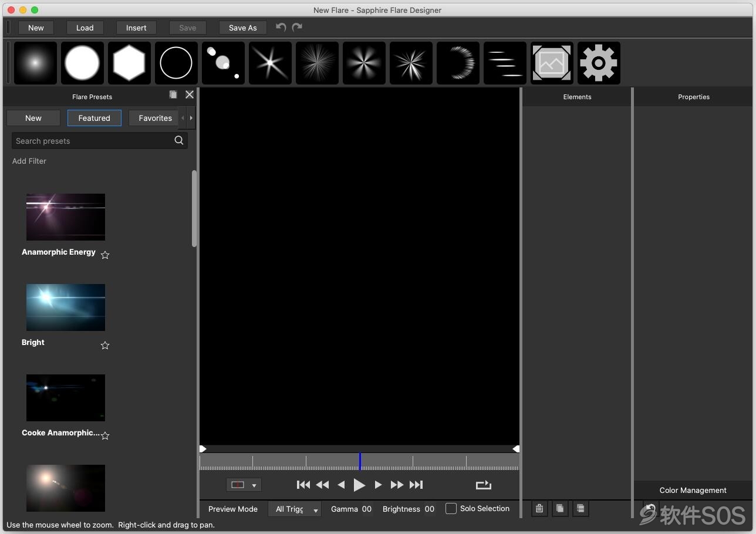Screen dimensions: 756x534
Task: Favorite the Cooke Anamorphic preset star
Action: (105, 435)
